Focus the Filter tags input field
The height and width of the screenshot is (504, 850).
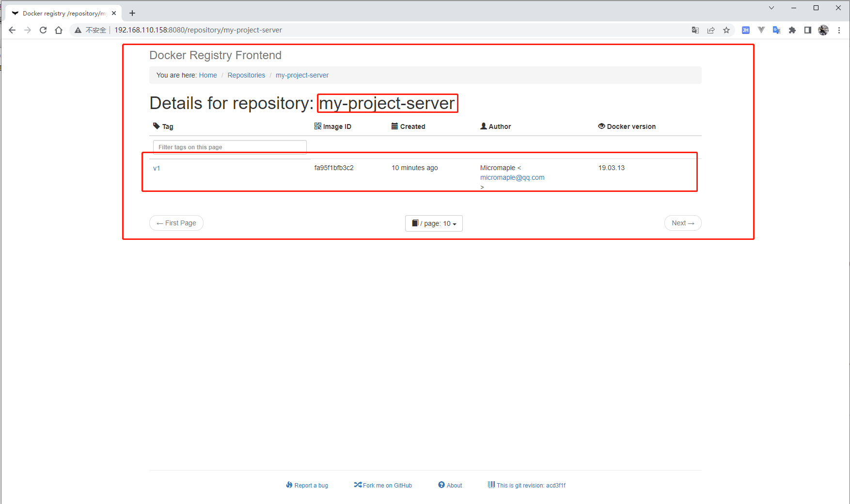click(x=230, y=147)
